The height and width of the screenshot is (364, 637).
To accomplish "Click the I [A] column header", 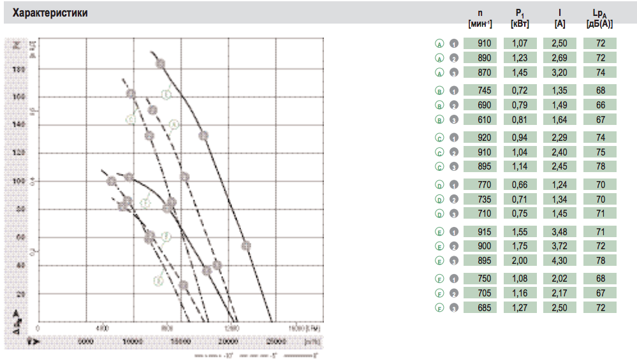I will click(x=560, y=19).
